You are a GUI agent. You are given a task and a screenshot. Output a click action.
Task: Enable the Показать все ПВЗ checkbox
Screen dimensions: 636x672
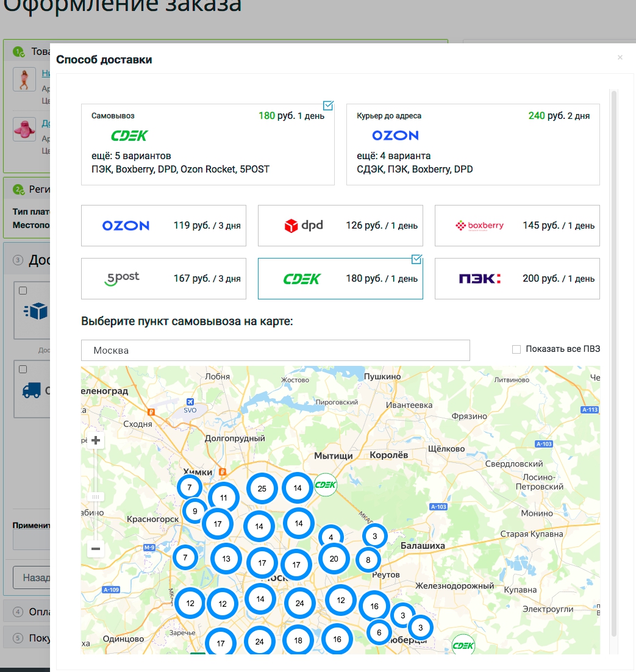pos(516,349)
